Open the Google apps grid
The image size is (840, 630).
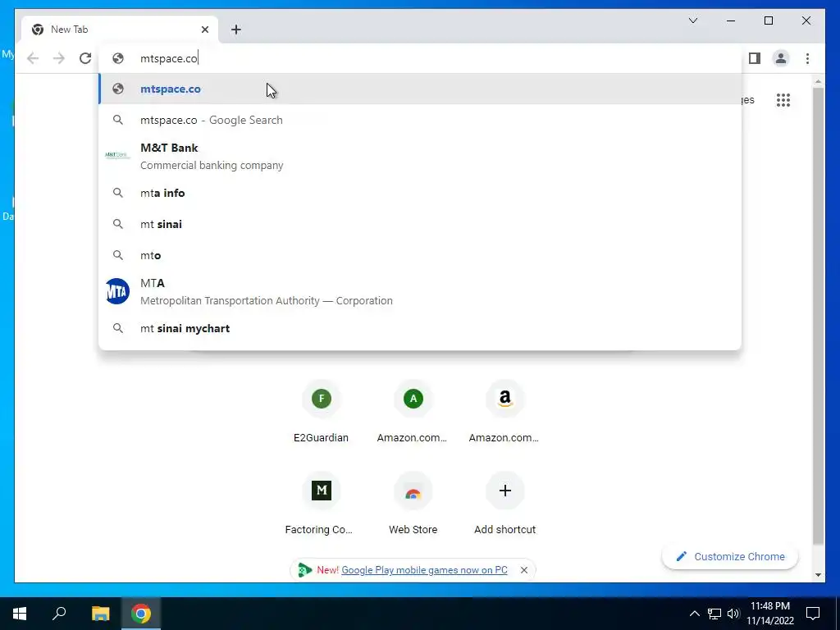point(783,100)
